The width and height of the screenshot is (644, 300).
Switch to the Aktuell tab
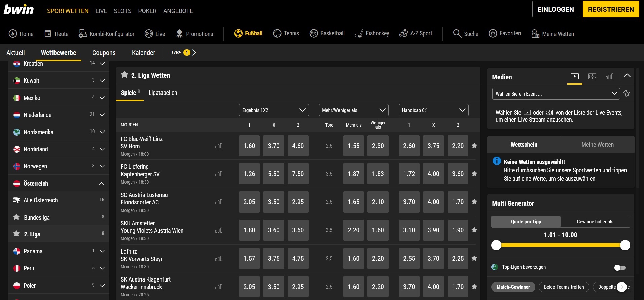(x=15, y=53)
